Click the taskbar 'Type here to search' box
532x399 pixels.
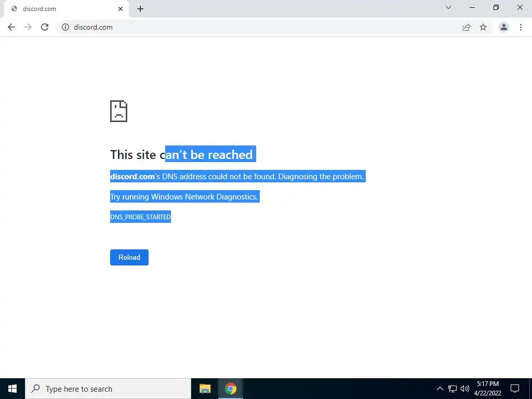[x=108, y=389]
